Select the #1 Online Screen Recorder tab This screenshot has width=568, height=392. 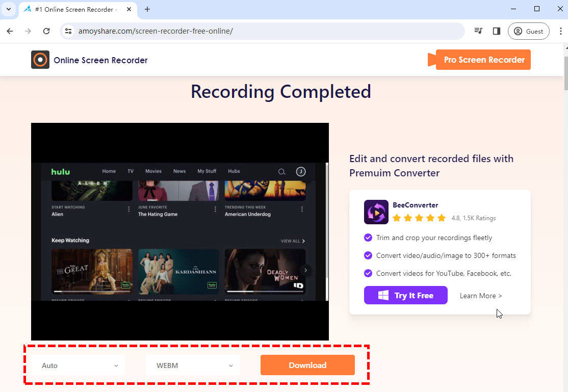click(x=78, y=10)
